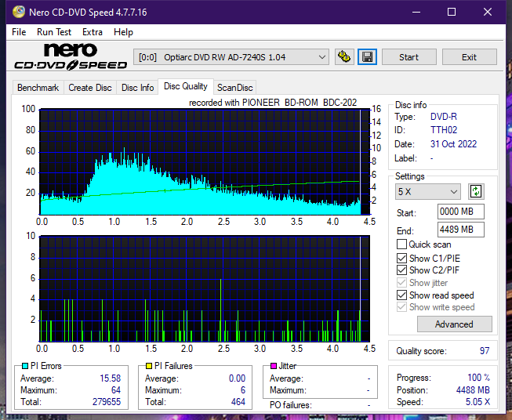Open the Help menu
This screenshot has height=420, width=512.
[x=123, y=32]
